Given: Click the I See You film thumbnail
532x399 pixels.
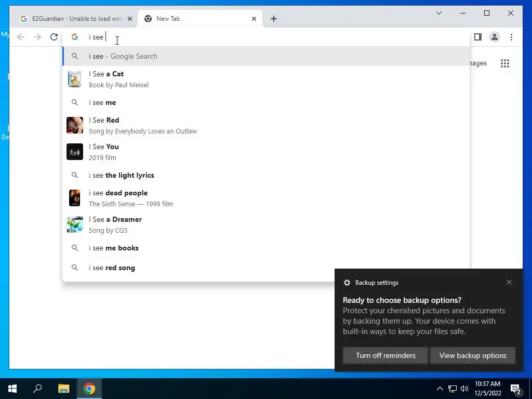Looking at the screenshot, I should coord(75,152).
